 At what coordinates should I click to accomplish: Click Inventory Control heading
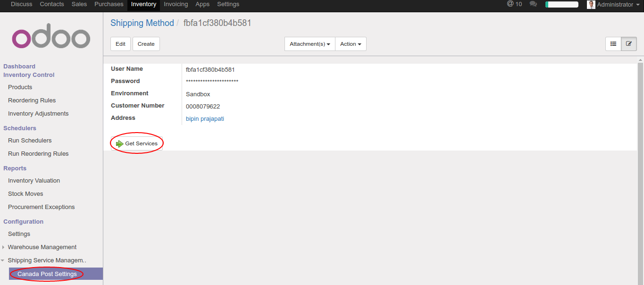(x=29, y=75)
